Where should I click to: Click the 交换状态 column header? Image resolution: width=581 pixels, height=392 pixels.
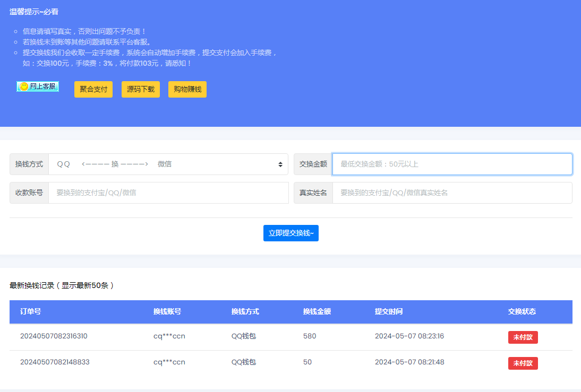click(x=522, y=312)
